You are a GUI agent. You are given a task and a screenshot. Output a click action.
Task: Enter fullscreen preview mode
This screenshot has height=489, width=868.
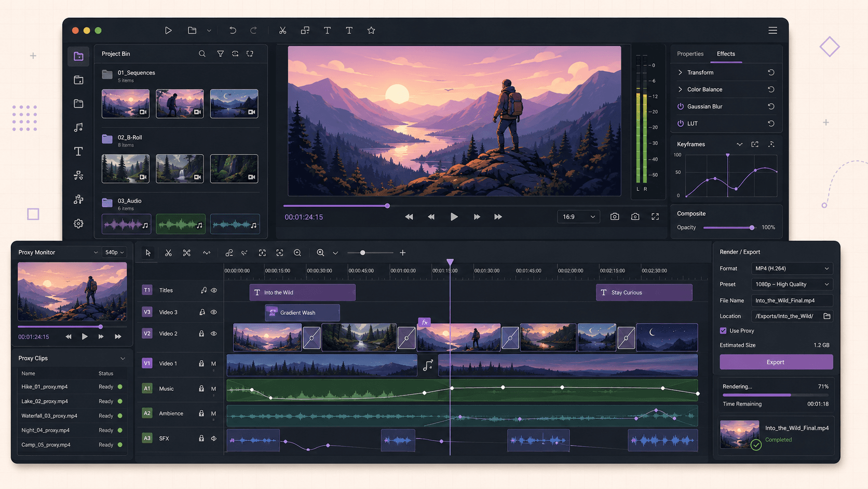point(655,217)
